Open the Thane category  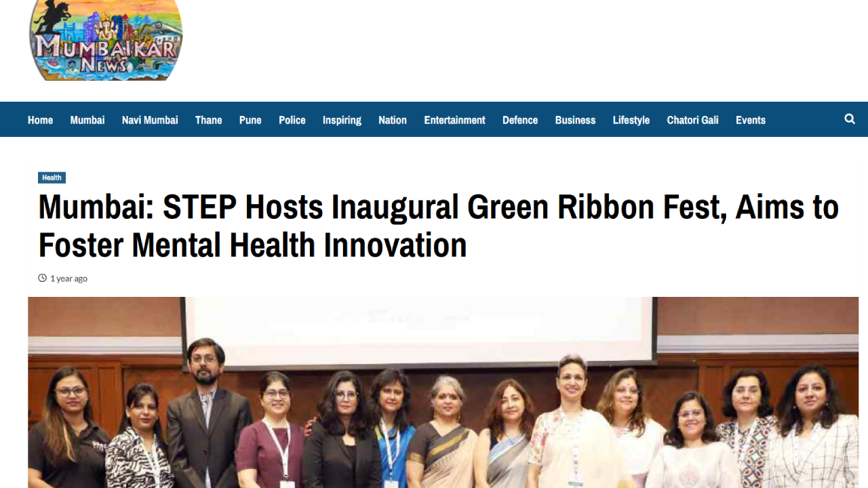pos(209,120)
